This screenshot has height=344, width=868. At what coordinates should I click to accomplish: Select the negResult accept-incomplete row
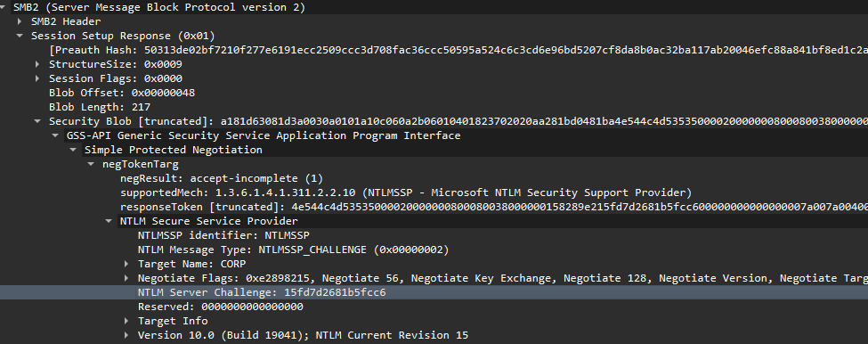pyautogui.click(x=222, y=178)
